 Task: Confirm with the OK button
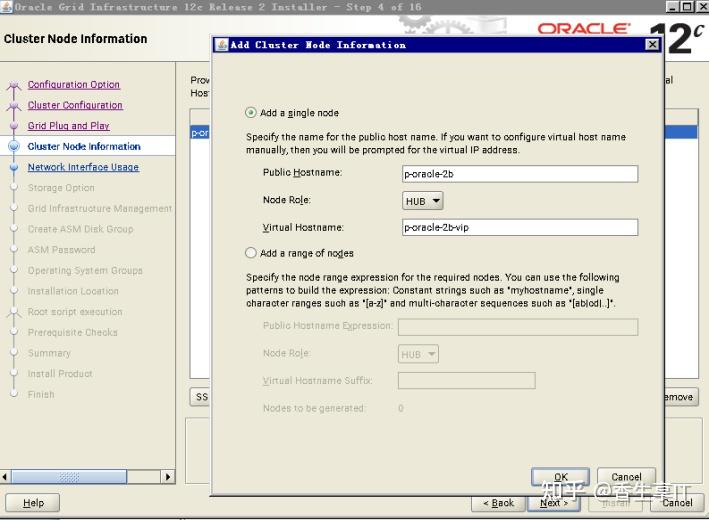pos(561,477)
